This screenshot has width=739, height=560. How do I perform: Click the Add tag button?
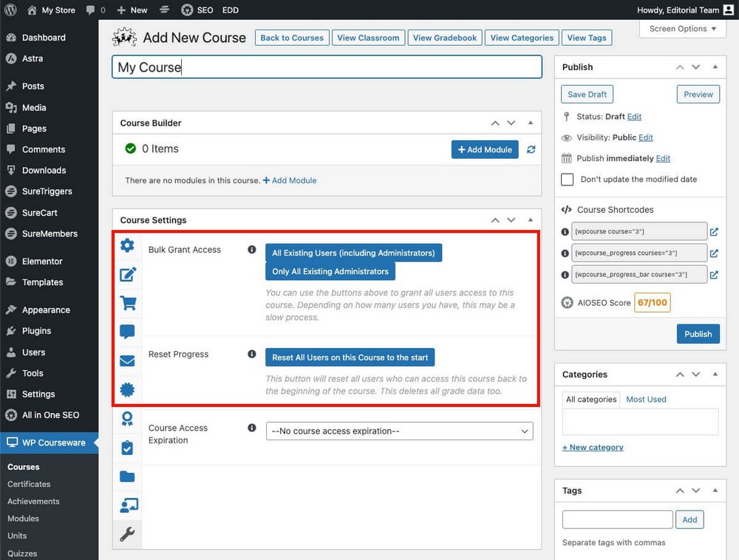(x=689, y=519)
